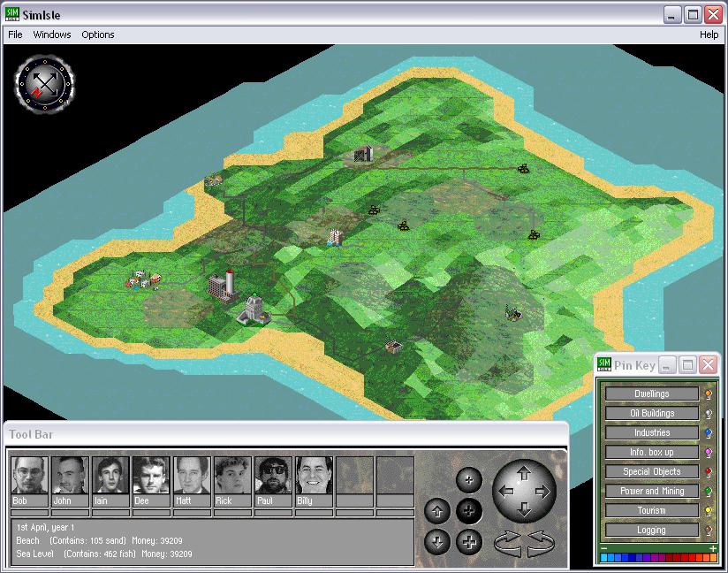This screenshot has width=728, height=573.
Task: Pan the map using the globe's down arrow
Action: coord(524,509)
